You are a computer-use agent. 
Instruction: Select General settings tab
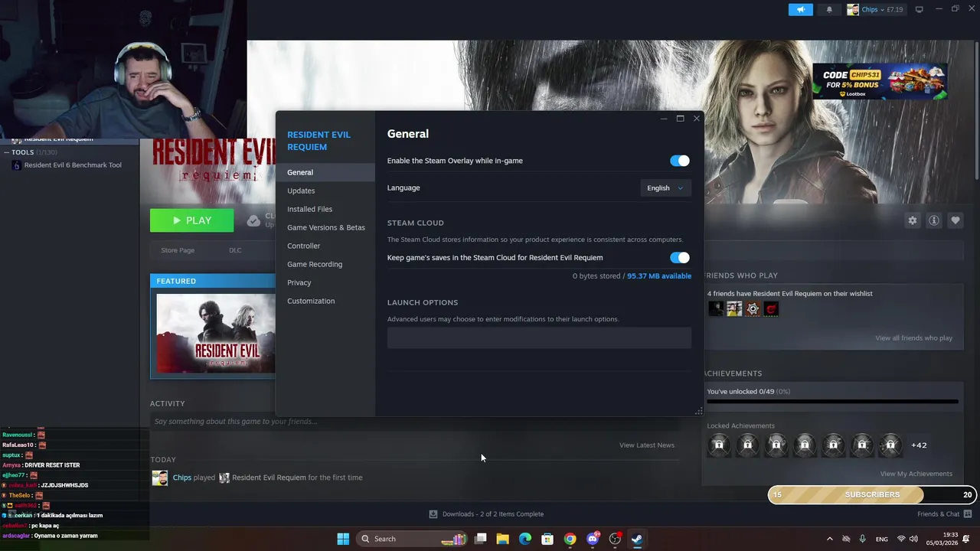click(325, 172)
